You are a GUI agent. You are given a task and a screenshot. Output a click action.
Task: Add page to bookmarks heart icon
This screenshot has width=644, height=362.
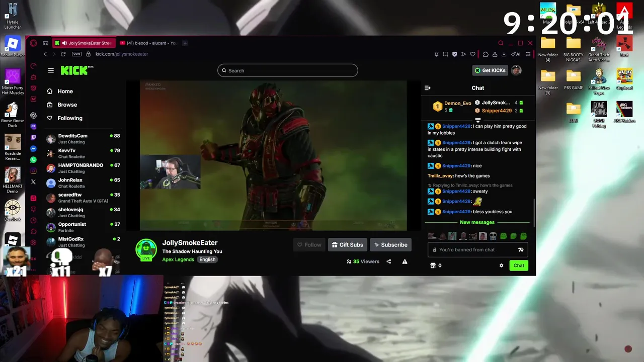coord(472,54)
